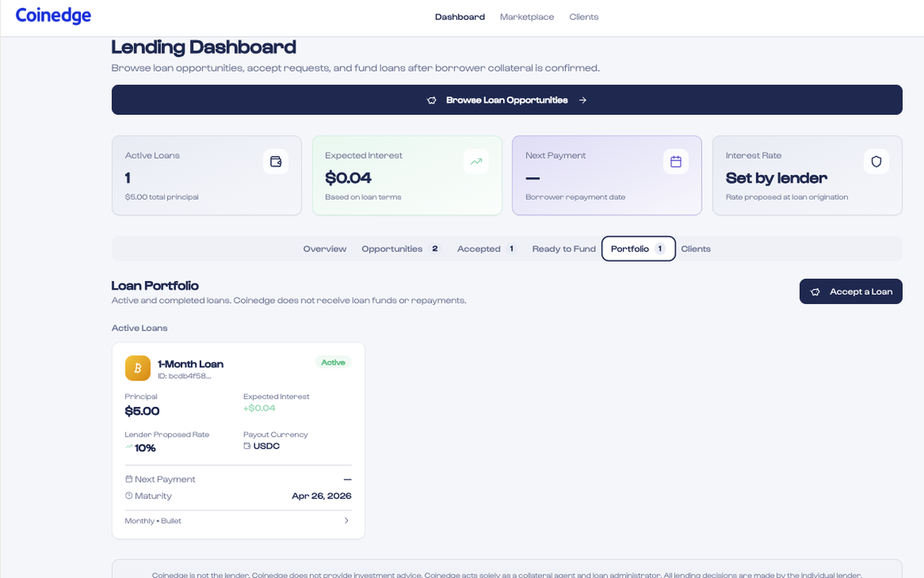Click the wallet icon on Active Loans card
Viewport: 924px width, 578px height.
(276, 161)
